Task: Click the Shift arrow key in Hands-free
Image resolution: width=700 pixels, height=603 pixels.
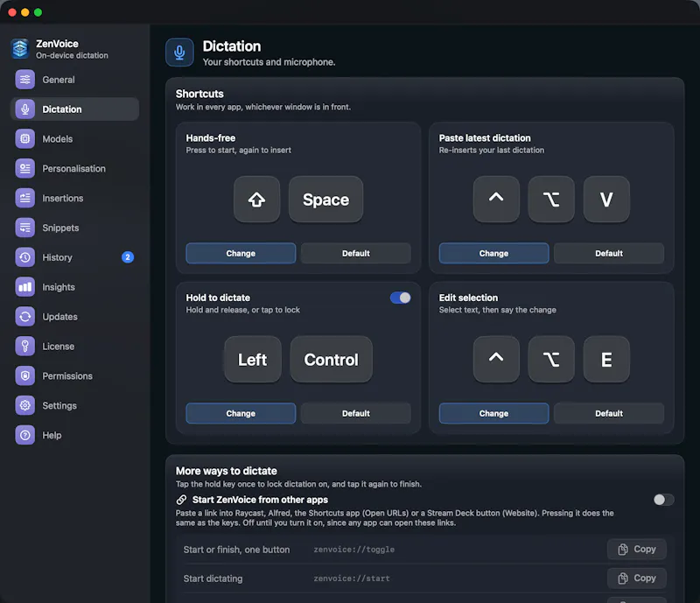Action: coord(256,200)
